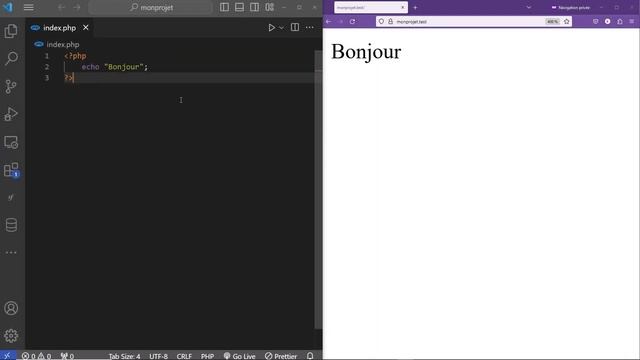Click index.php in the breadcrumb
This screenshot has height=360, width=640.
coord(62,44)
